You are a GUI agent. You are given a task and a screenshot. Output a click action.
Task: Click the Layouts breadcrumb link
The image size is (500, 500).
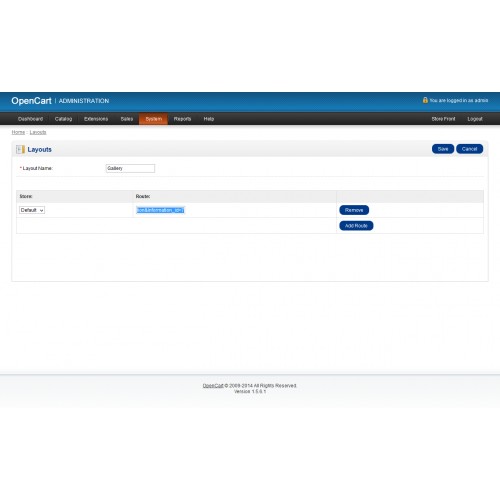(38, 132)
